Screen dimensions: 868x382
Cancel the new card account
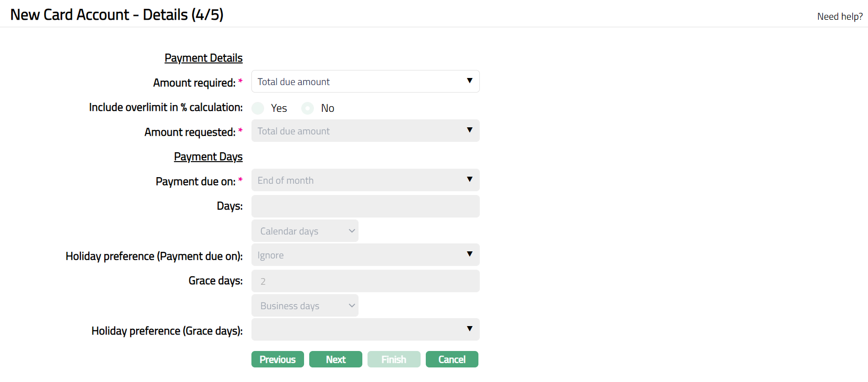(x=452, y=359)
